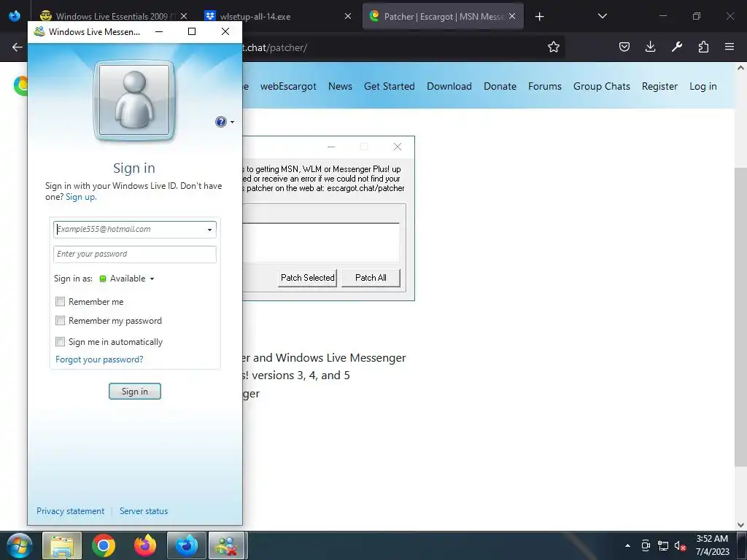Open the Messenger help icon menu

[x=225, y=122]
